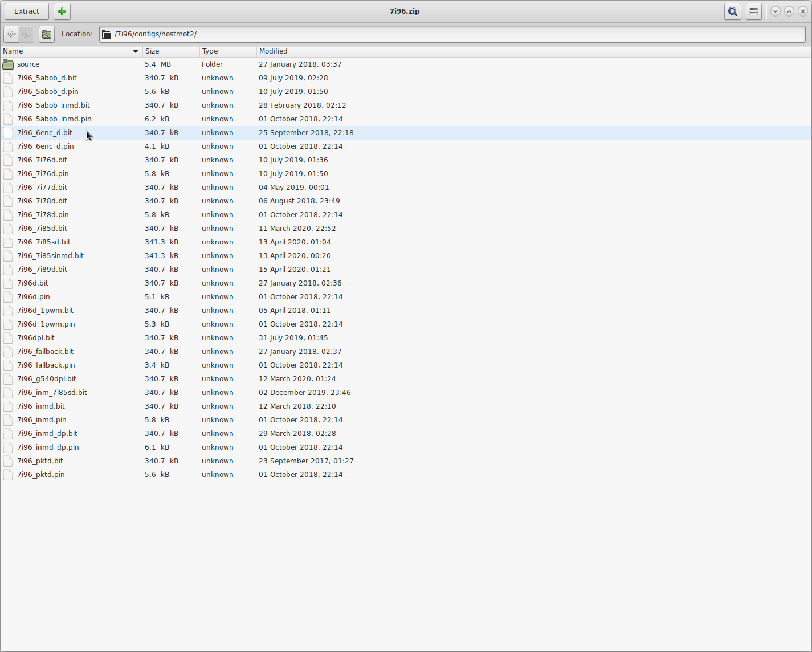
Task: Click the Location path input field
Action: pyautogui.click(x=452, y=34)
